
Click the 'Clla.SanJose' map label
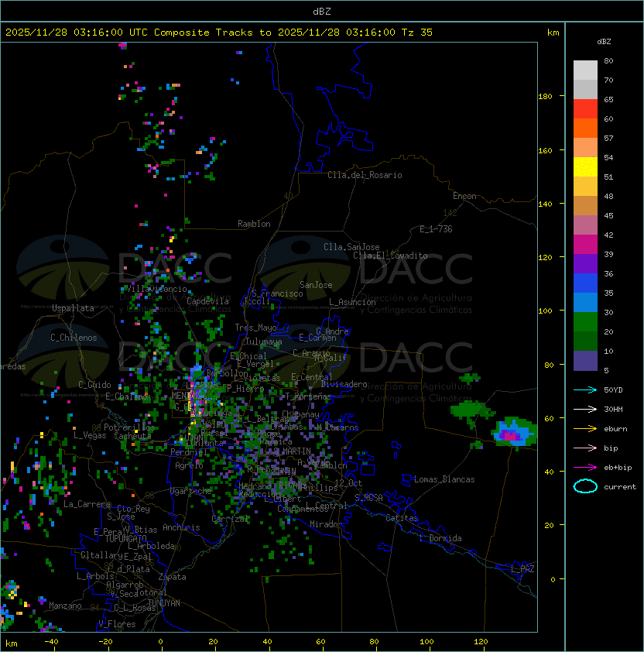click(x=351, y=247)
